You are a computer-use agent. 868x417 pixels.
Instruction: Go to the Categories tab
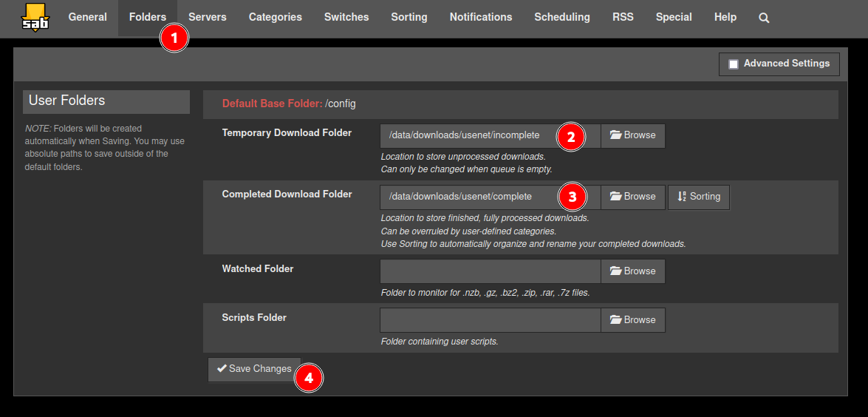pos(275,18)
